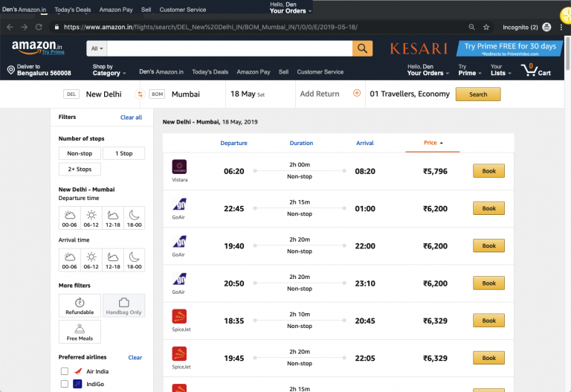Filter arrival time 18-00 night
Image resolution: width=571 pixels, height=392 pixels.
(x=135, y=260)
